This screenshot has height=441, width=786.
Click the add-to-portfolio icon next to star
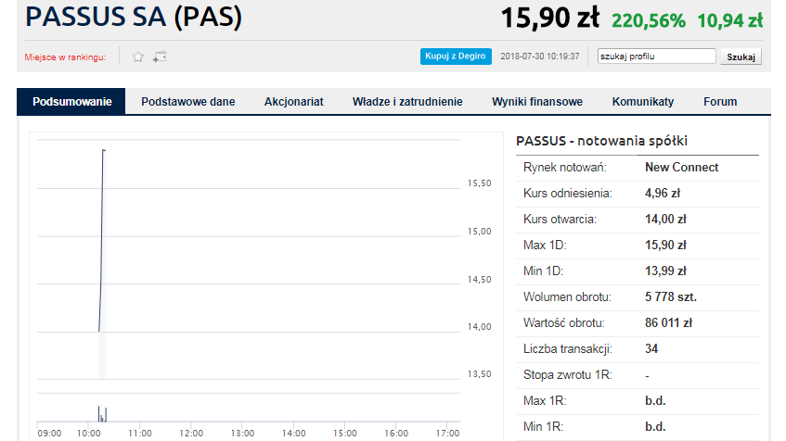coord(159,57)
